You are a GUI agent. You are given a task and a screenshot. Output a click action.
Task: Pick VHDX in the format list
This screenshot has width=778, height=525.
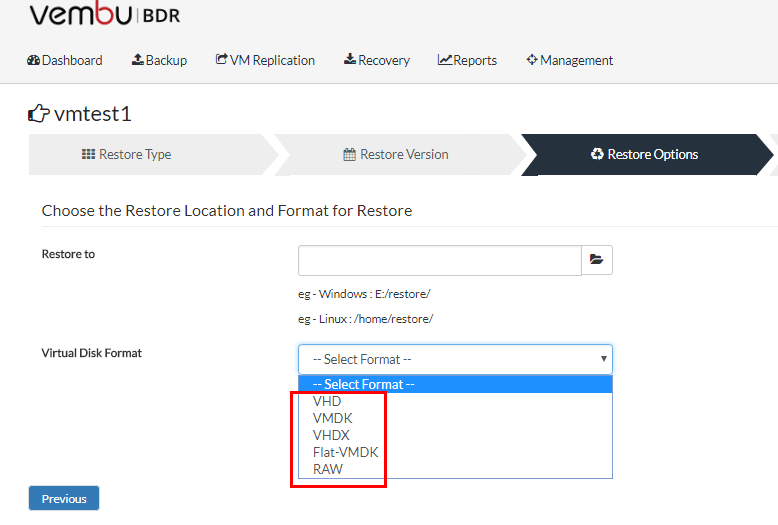(x=331, y=435)
